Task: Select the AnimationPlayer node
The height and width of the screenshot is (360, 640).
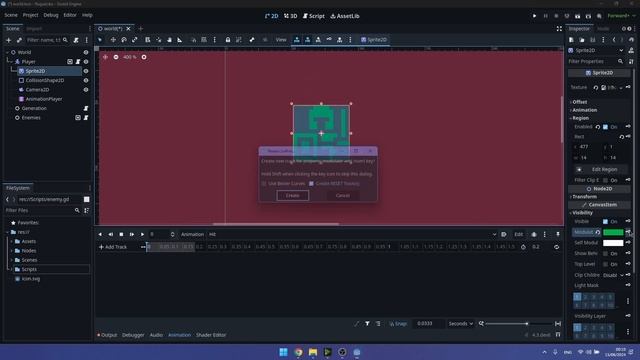Action: click(44, 99)
